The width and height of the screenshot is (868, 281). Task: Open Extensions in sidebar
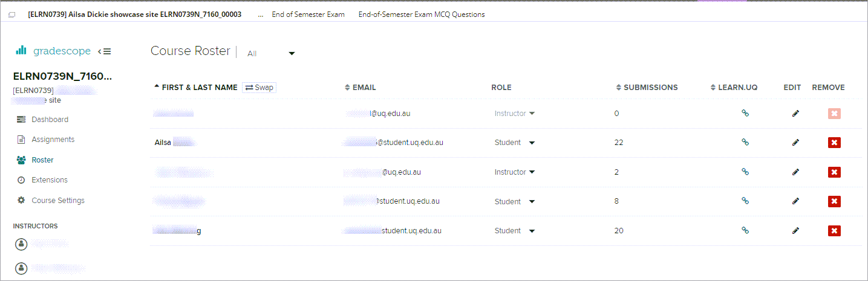49,180
